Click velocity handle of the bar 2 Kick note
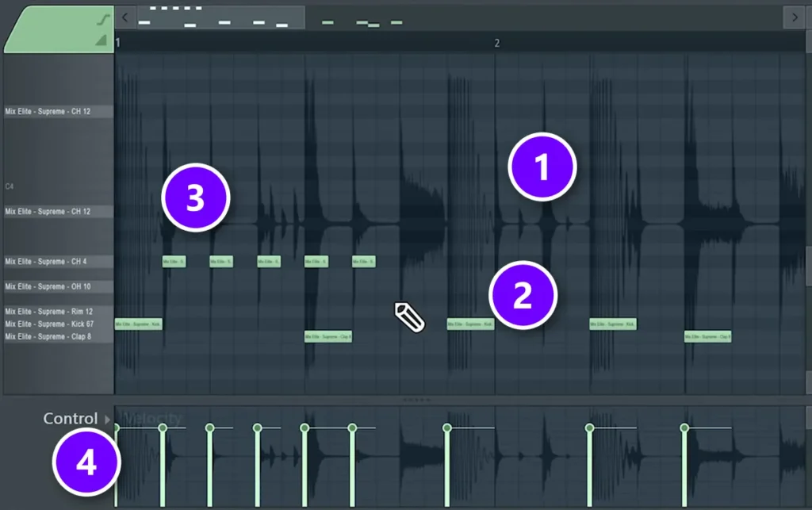812x510 pixels. (589, 428)
